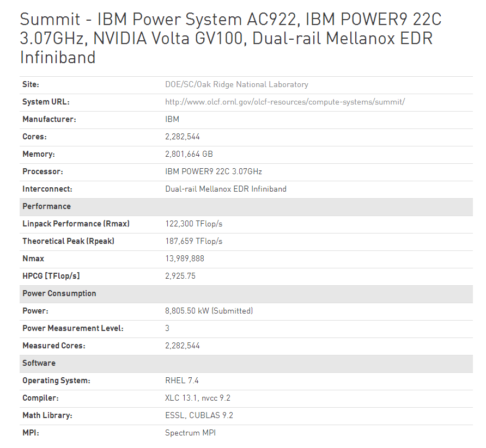Click the Cores value 2,282,544

click(183, 137)
